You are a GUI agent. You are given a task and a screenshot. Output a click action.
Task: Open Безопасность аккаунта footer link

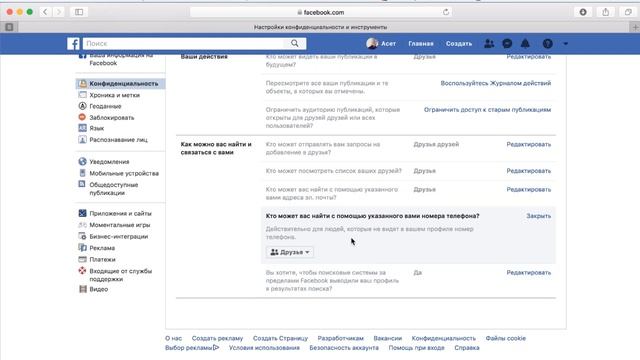click(344, 348)
